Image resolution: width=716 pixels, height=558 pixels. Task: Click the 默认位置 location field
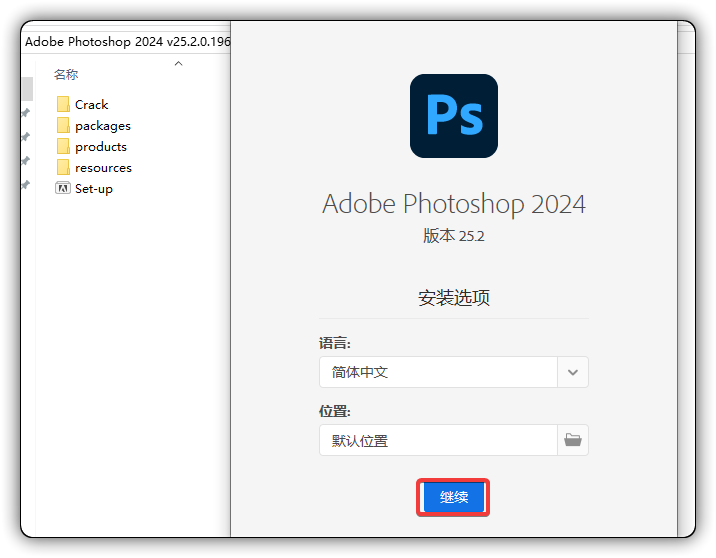(x=438, y=440)
